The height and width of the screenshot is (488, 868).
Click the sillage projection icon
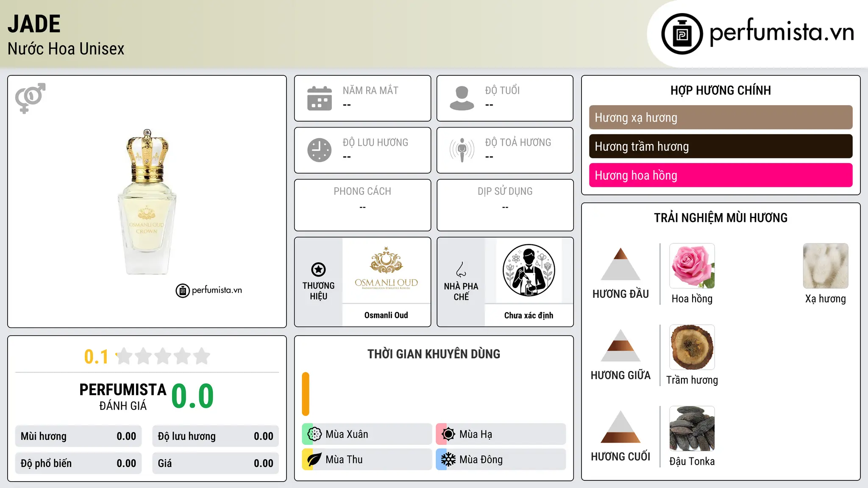[462, 150]
